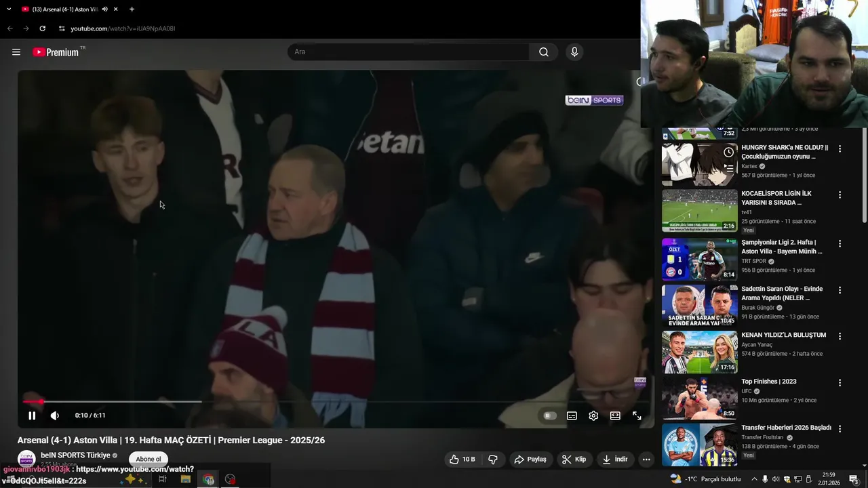Image resolution: width=868 pixels, height=488 pixels.
Task: Like the video with thumbs up
Action: [x=462, y=459]
